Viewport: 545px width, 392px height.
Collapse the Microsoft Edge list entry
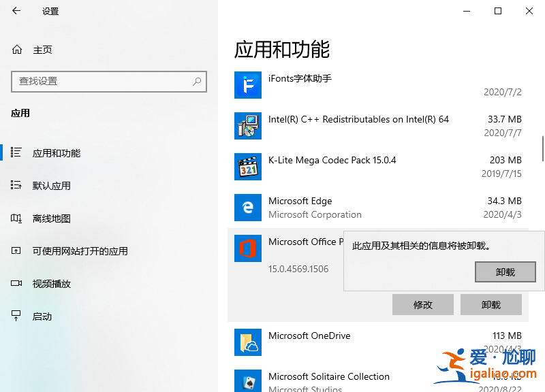coord(375,208)
